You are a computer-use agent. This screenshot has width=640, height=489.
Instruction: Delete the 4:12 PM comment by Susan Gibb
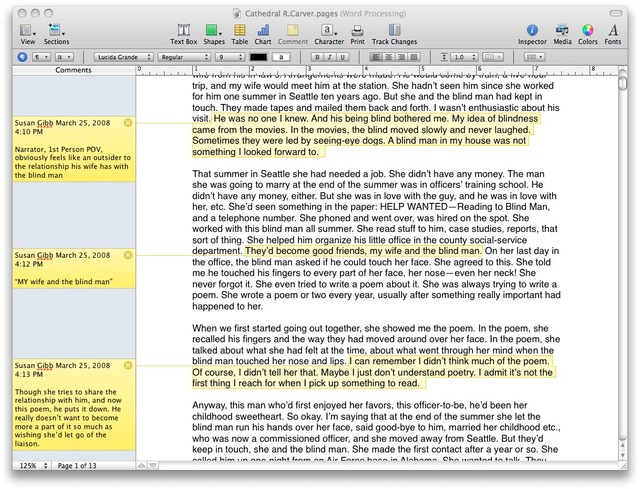(x=128, y=255)
